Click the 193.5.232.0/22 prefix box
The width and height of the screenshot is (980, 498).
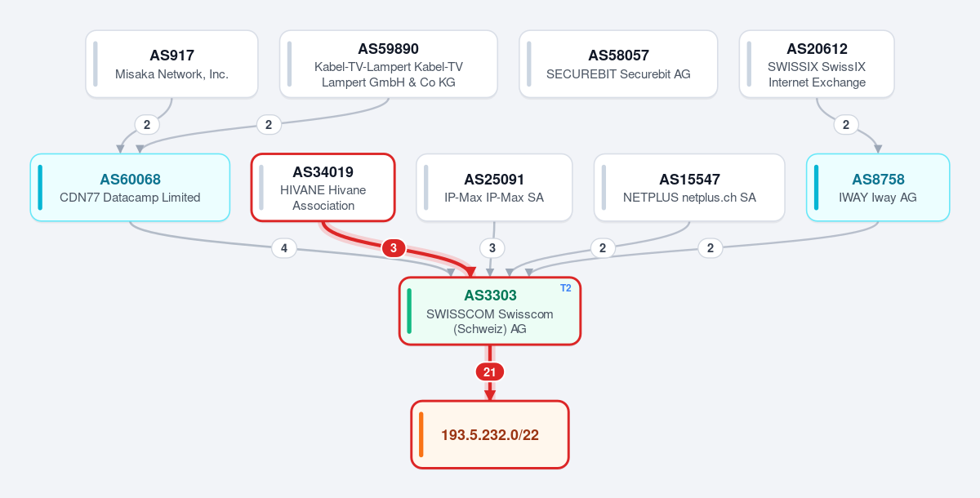pos(490,434)
